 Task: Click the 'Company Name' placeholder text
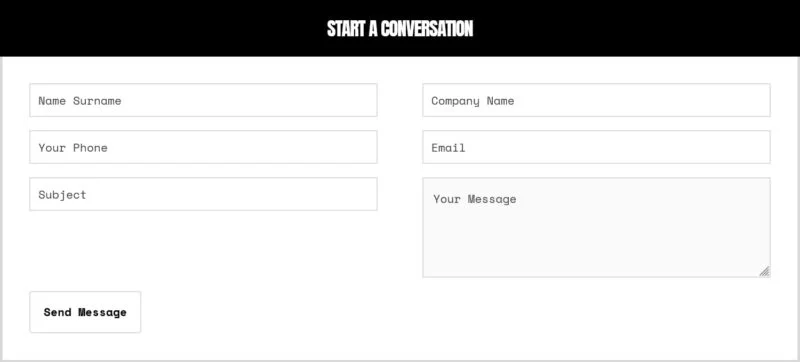472,101
